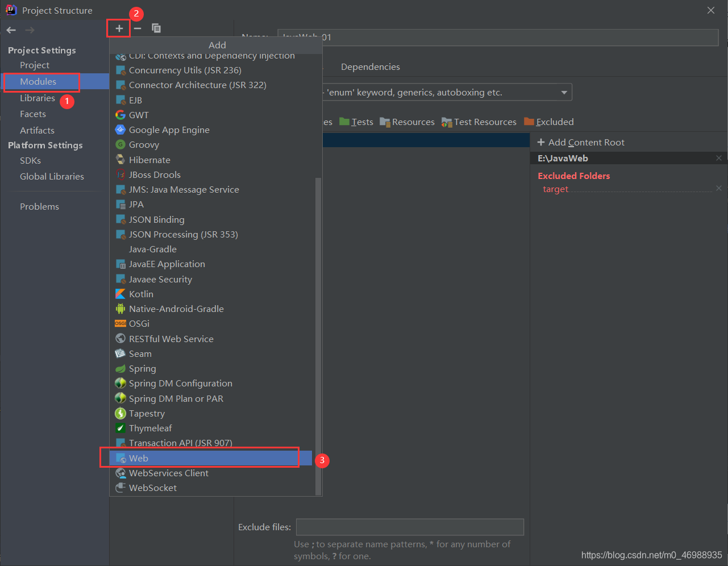Click the excluded target folder link
This screenshot has width=728, height=566.
pyautogui.click(x=555, y=189)
